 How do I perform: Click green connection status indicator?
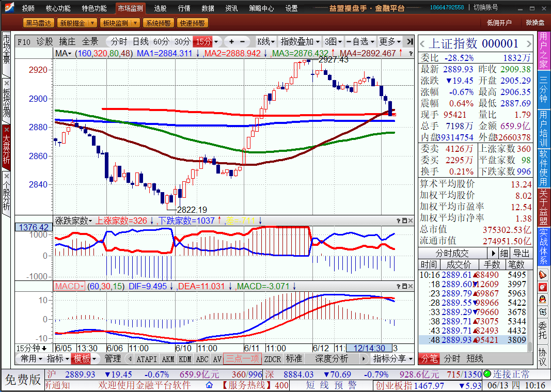[487, 374]
